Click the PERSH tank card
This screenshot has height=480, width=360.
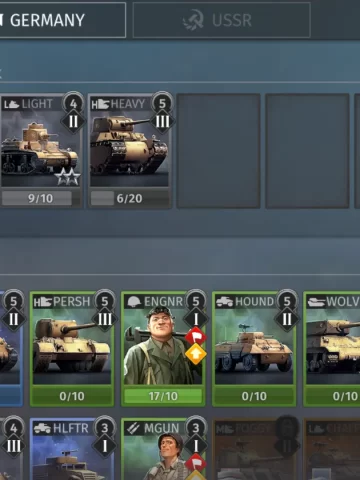(72, 349)
